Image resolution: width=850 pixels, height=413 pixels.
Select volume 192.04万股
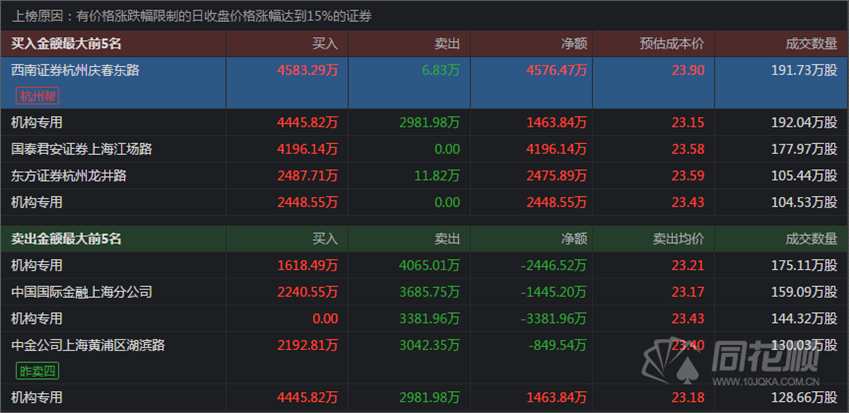click(804, 122)
